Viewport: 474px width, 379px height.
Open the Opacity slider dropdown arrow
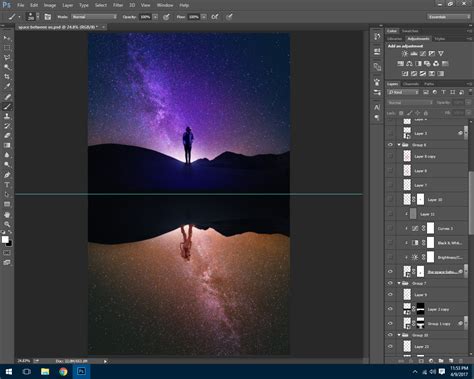pyautogui.click(x=155, y=17)
